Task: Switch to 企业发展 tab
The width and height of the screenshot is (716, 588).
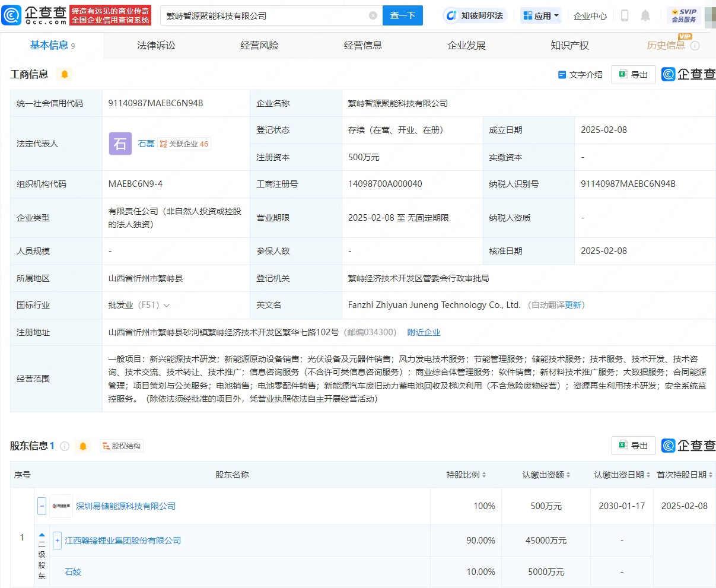Action: point(466,45)
